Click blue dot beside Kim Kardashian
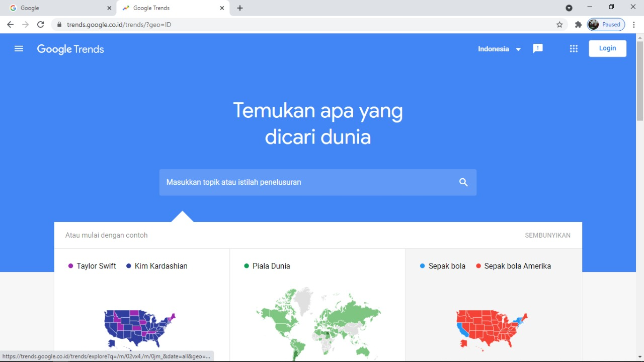Viewport: 644px width, 362px height. [x=129, y=266]
